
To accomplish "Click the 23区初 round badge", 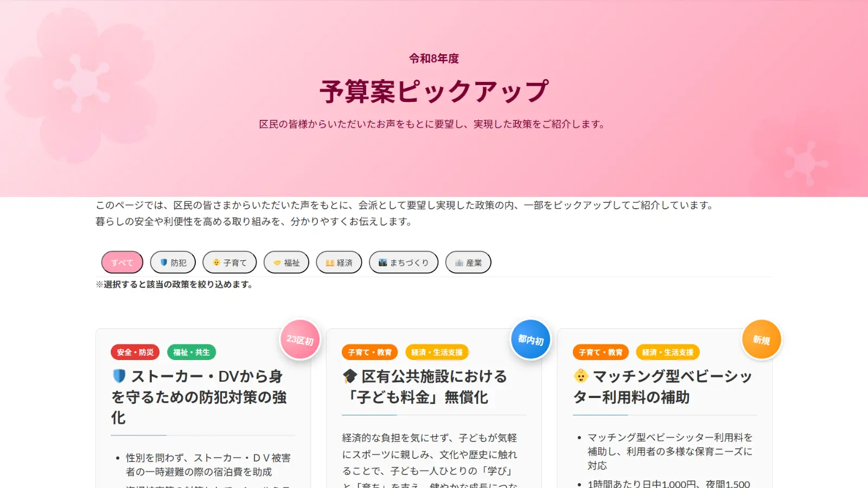I will (x=300, y=339).
